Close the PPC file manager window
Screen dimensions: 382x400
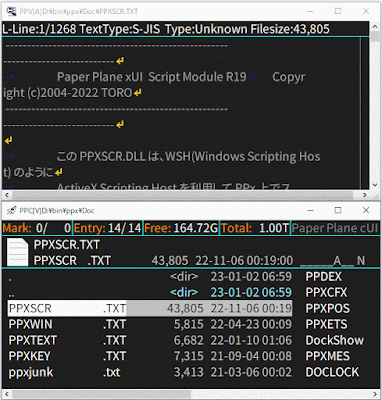click(366, 210)
